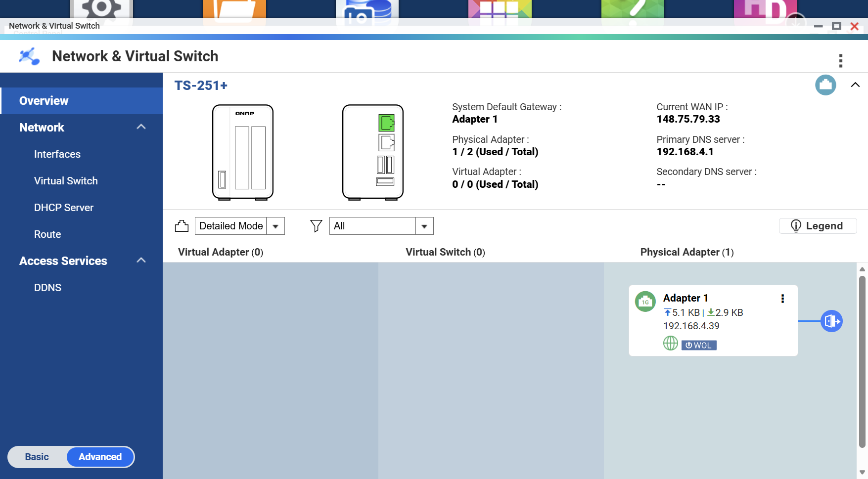Switch to Advanced mode
The height and width of the screenshot is (479, 868).
(x=100, y=457)
